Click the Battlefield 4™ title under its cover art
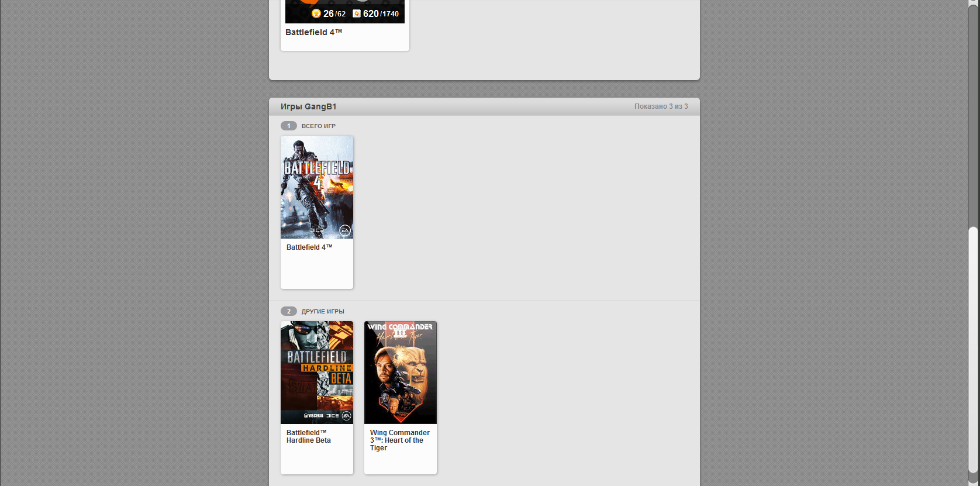This screenshot has height=486, width=980. (309, 247)
